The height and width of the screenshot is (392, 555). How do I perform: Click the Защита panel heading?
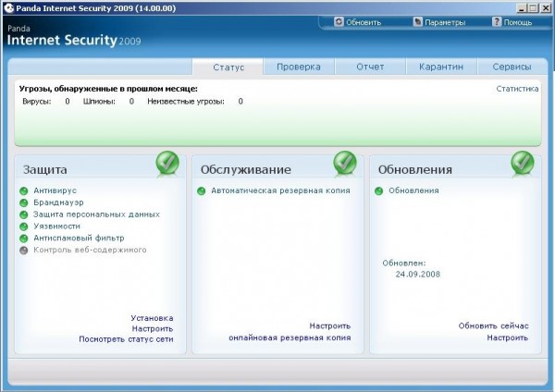click(x=45, y=169)
